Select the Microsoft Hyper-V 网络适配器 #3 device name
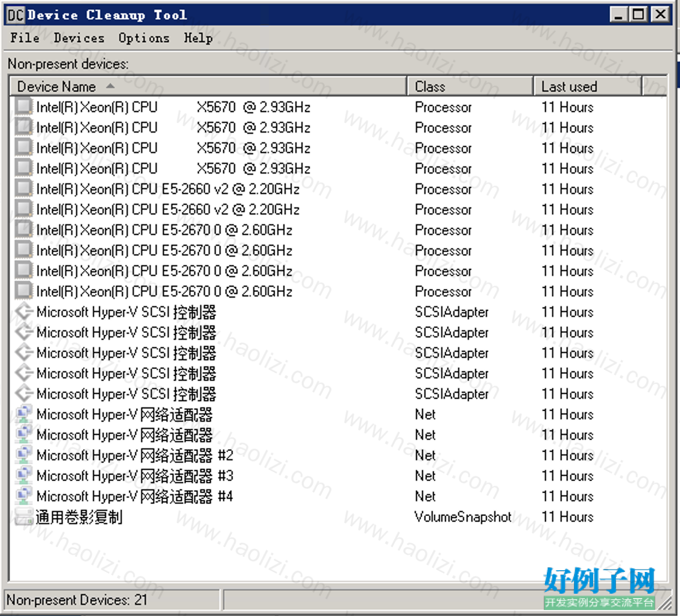This screenshot has height=616, width=680. [135, 476]
